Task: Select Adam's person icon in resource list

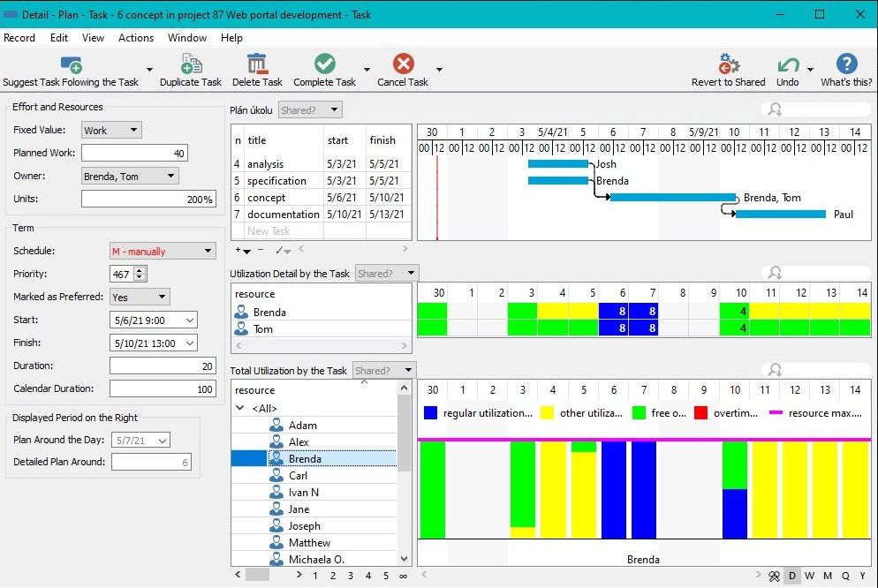Action: [x=276, y=426]
